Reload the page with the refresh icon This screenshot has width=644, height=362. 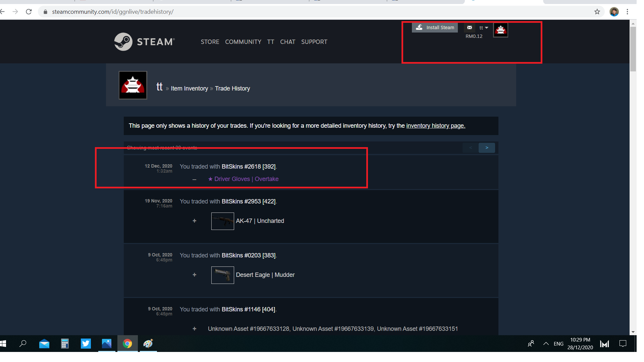point(29,12)
